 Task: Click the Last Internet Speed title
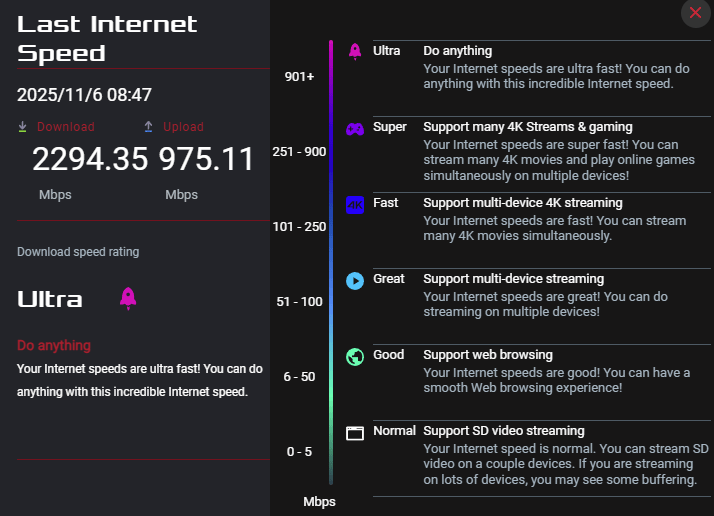(x=108, y=38)
